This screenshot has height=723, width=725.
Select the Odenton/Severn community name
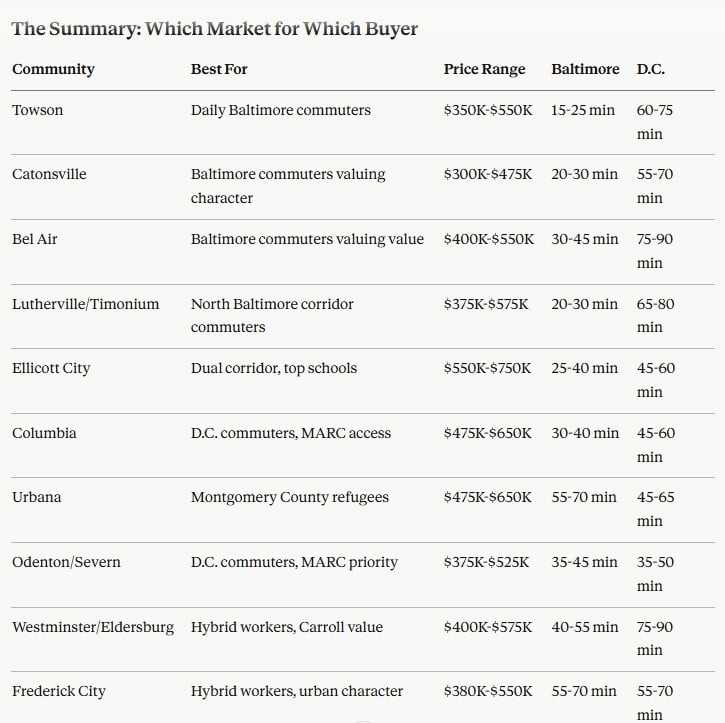click(66, 562)
